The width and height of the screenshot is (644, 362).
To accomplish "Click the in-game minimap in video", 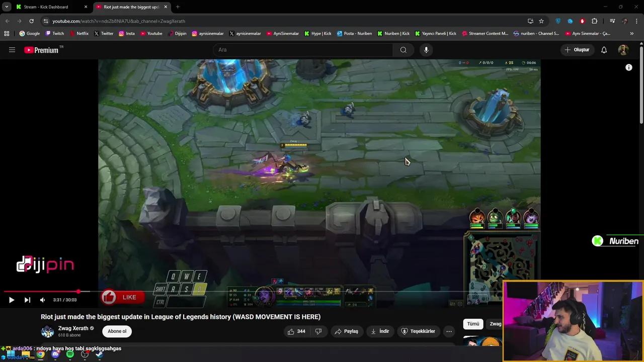I will (501, 269).
